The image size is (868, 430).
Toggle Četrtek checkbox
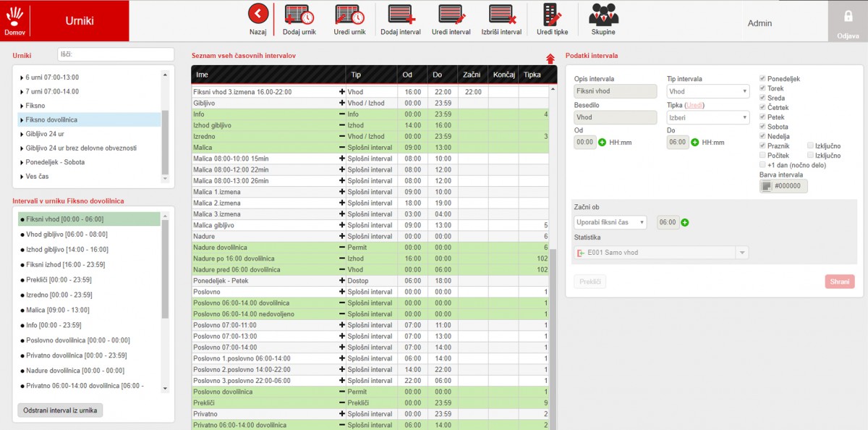point(762,107)
